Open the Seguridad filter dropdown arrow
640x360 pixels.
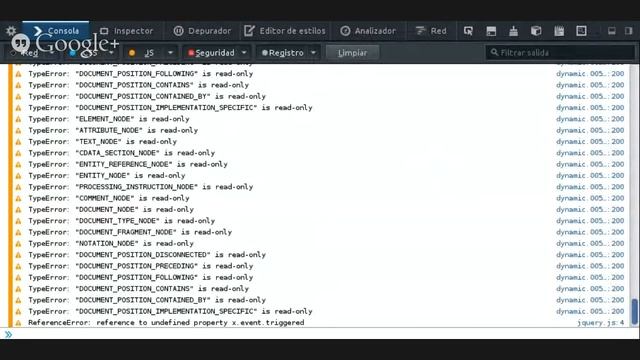coord(244,53)
